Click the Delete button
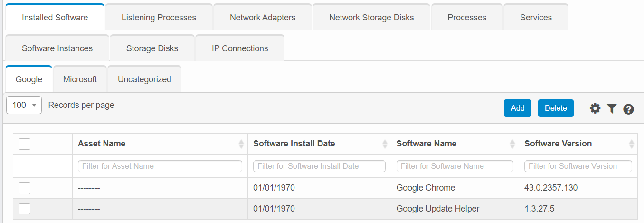 (556, 108)
